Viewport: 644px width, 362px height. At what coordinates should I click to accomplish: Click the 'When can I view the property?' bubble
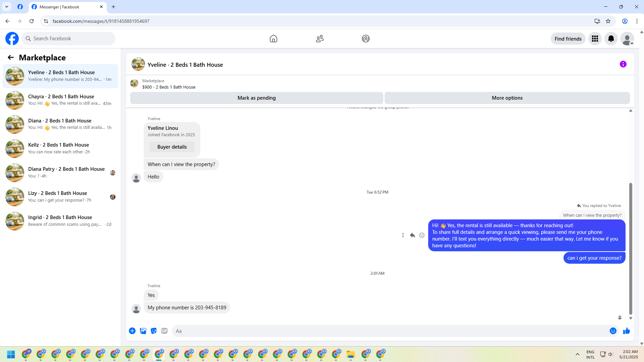pyautogui.click(x=181, y=164)
